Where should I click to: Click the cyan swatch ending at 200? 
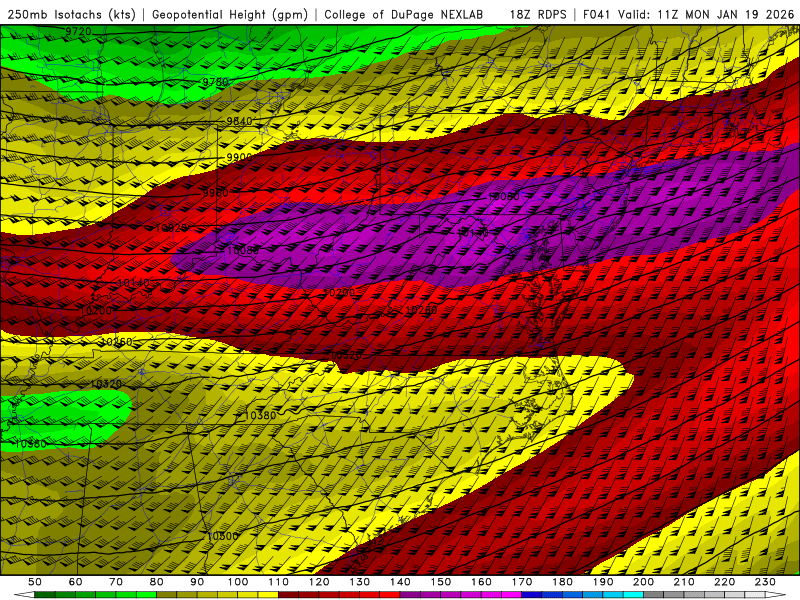click(x=634, y=595)
